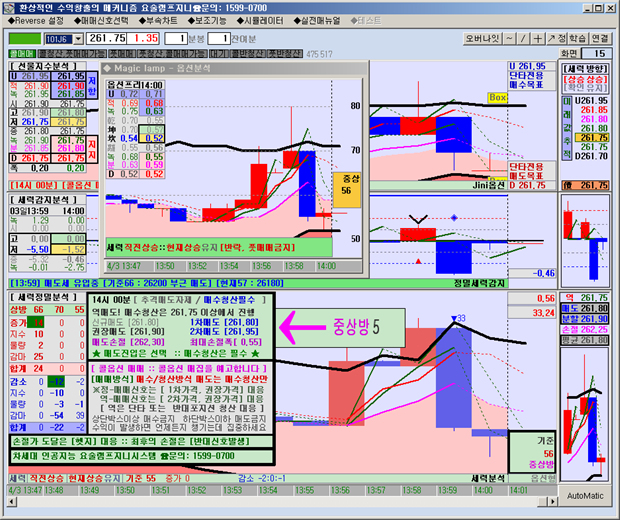Select the plus crosshair tool
The height and width of the screenshot is (520, 620).
click(537, 38)
